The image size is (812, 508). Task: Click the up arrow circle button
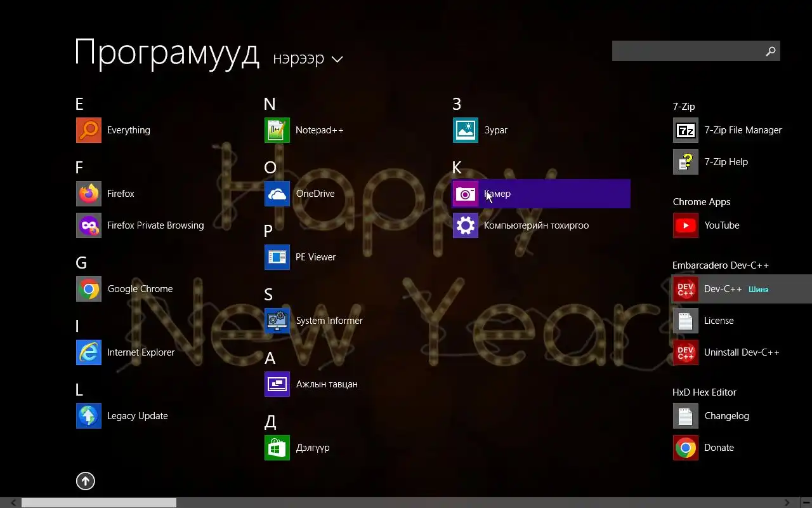86,481
